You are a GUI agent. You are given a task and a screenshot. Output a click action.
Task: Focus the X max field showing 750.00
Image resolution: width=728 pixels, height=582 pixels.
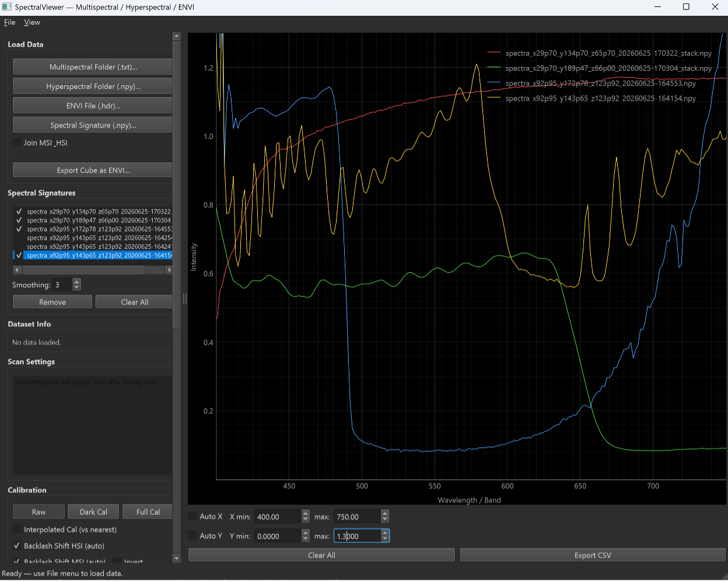(358, 517)
